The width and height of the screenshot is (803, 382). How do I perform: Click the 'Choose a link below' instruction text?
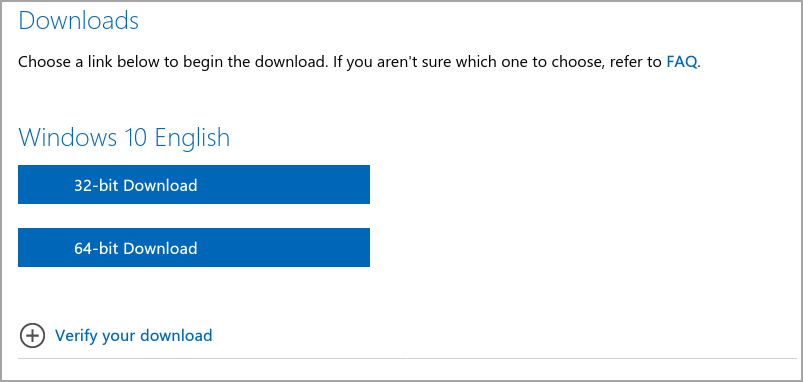pos(358,62)
